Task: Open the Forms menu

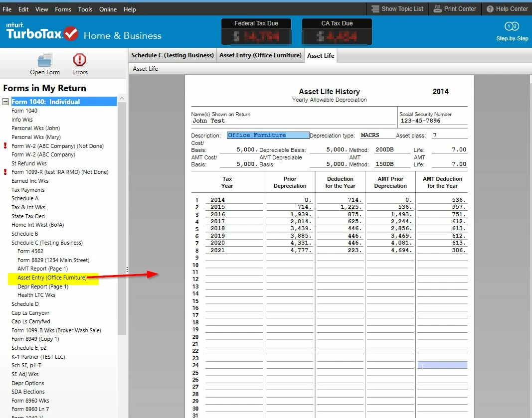Action: coord(63,9)
